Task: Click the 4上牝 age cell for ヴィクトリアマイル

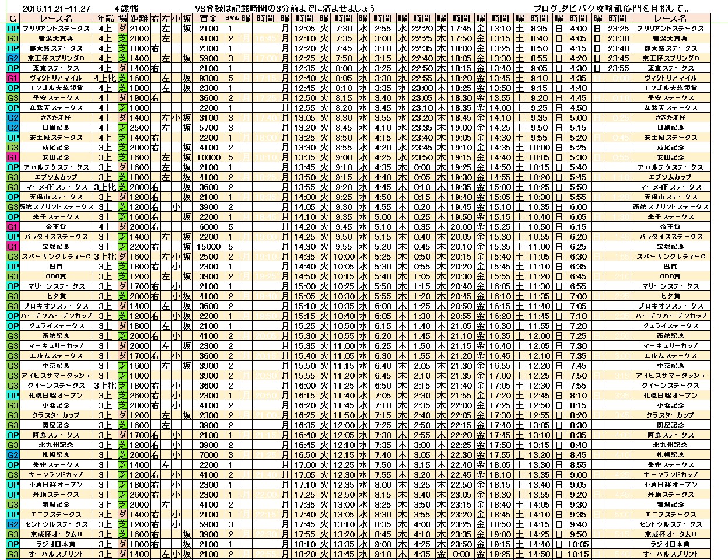Action: pos(104,78)
